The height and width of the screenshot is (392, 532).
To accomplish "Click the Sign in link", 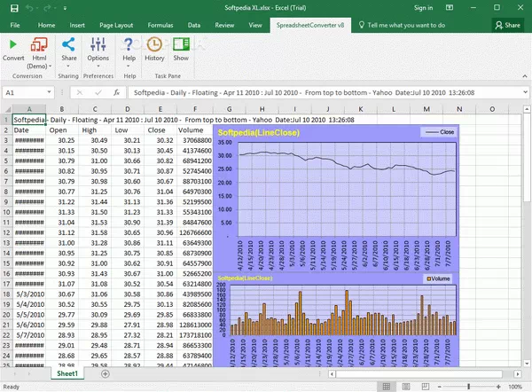I will click(x=423, y=8).
